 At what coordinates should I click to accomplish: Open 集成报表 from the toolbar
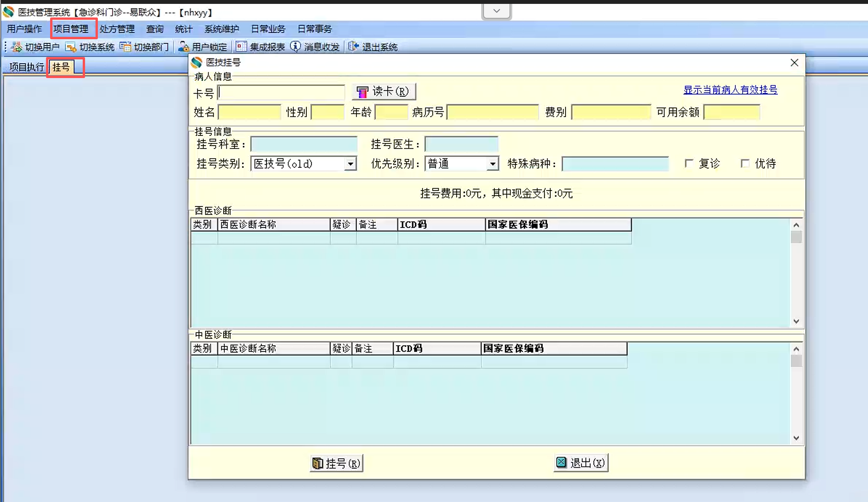coord(241,47)
